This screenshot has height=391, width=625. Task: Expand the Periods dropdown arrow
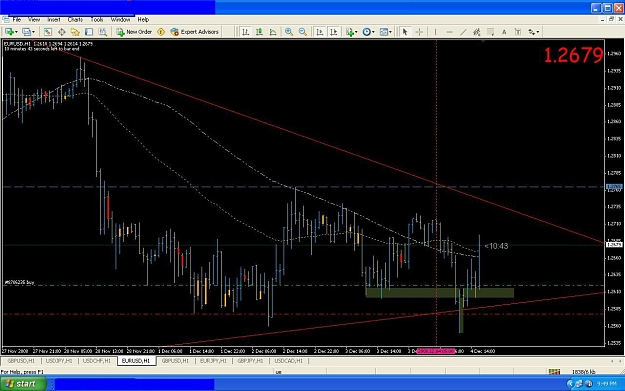pos(373,32)
